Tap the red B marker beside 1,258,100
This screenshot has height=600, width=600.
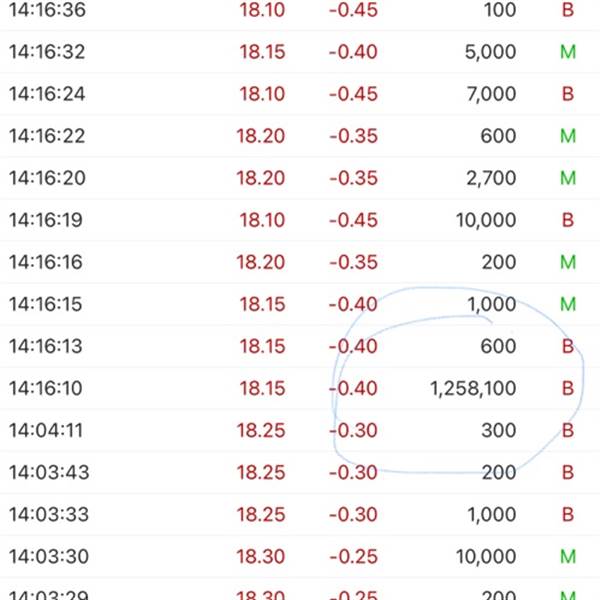click(568, 388)
